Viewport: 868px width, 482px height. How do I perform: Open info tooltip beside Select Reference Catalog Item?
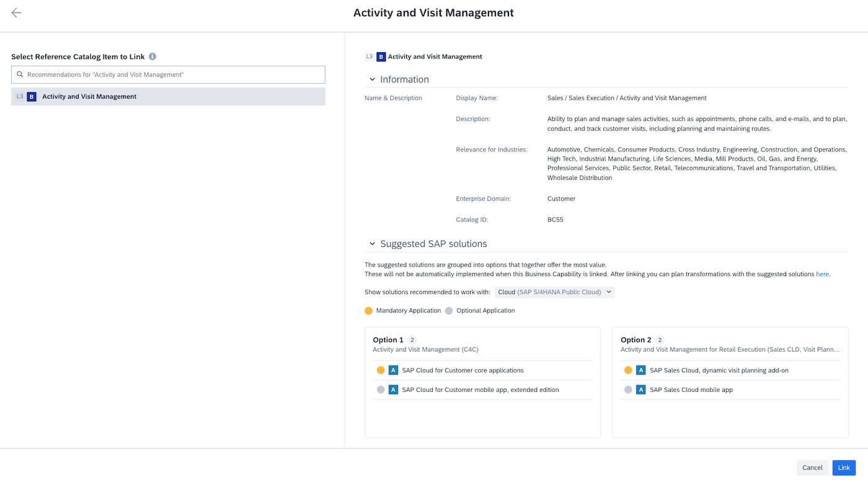pos(153,56)
